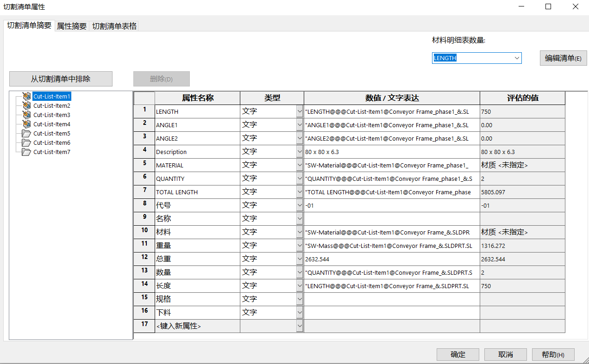The height and width of the screenshot is (364, 589).
Task: Click the 帮助 button
Action: point(553,355)
